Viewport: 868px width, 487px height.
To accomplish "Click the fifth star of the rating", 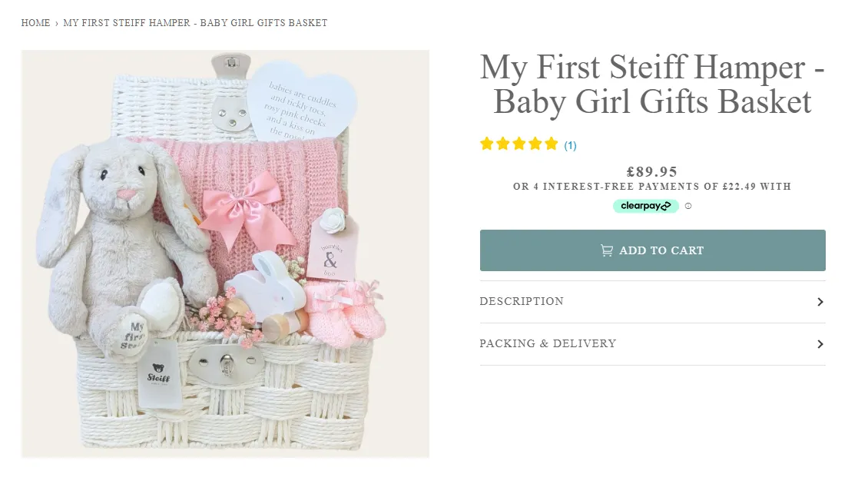I will [551, 143].
